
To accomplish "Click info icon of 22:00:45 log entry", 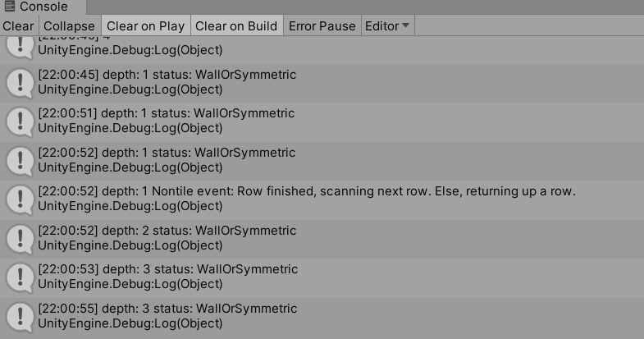I will [20, 83].
